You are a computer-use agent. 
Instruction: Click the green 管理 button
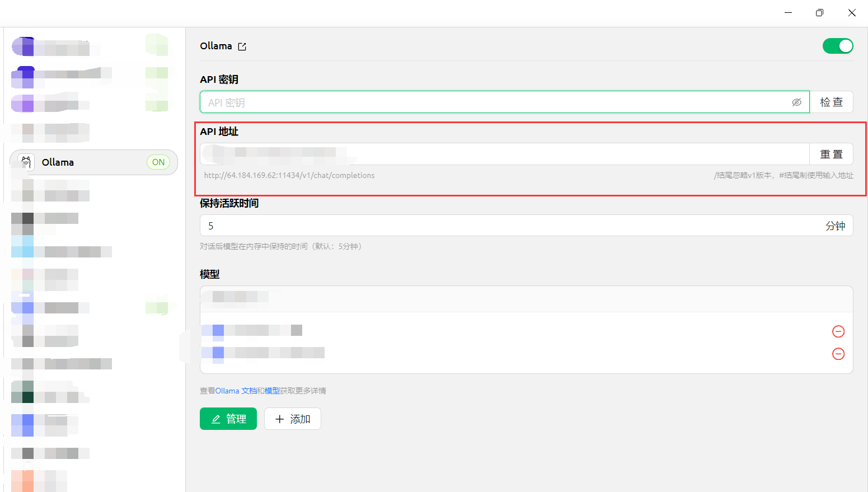coord(228,419)
